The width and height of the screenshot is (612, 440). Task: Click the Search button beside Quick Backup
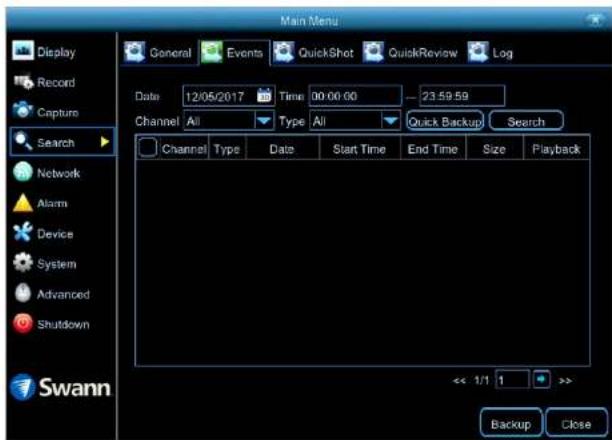coord(526,121)
